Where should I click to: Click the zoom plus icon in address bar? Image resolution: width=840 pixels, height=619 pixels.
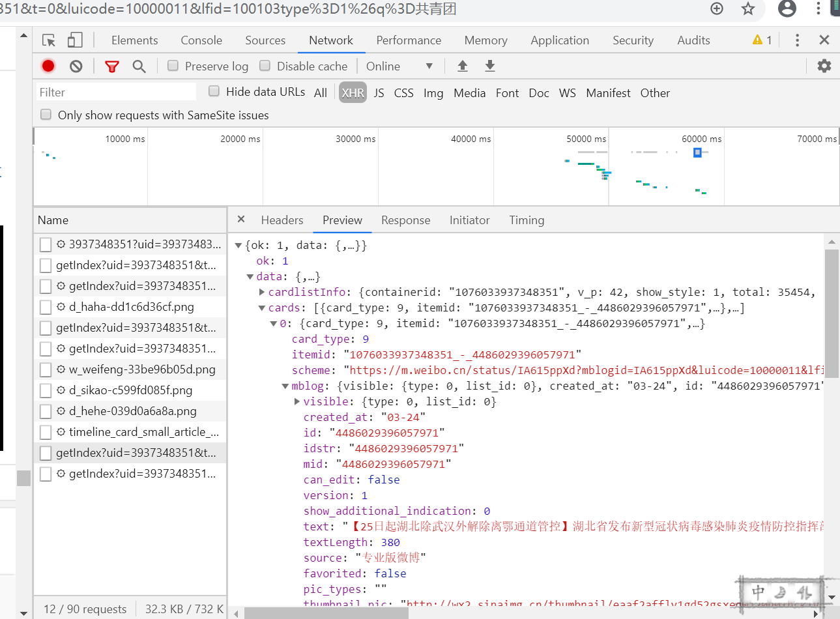coord(717,8)
